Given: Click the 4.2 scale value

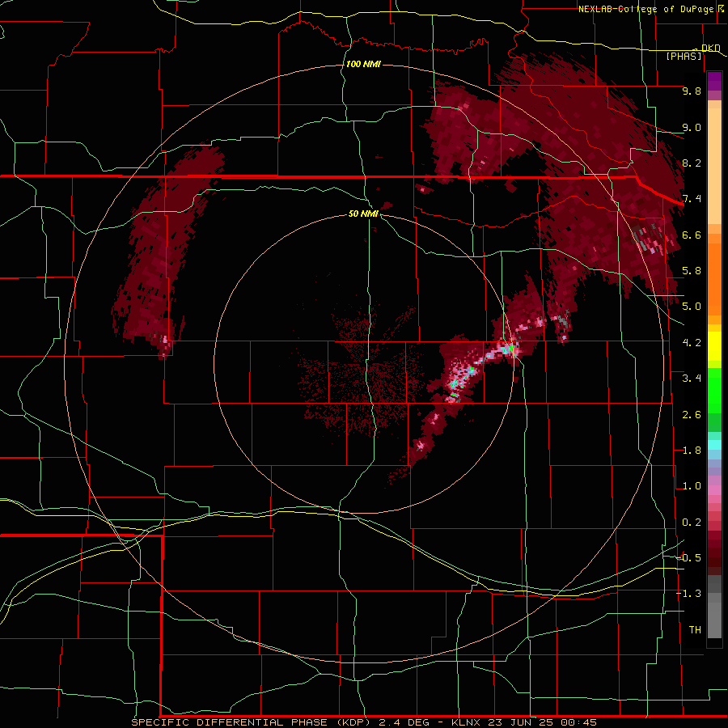Looking at the screenshot, I should (x=692, y=343).
